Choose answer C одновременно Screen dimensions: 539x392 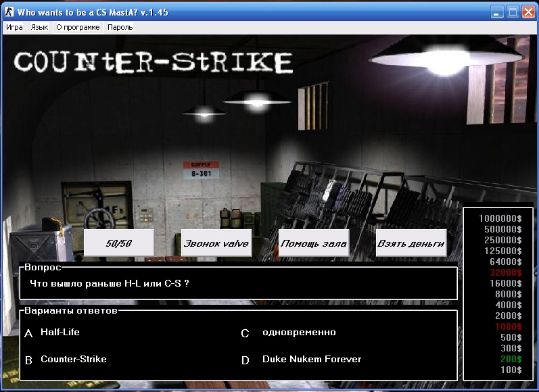pos(298,333)
